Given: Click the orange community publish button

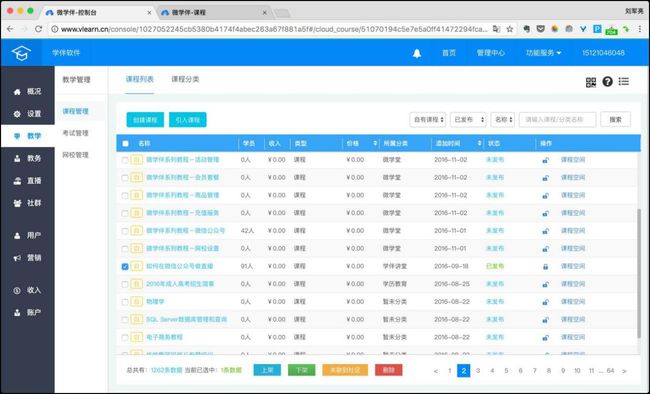Looking at the screenshot, I should coord(345,370).
